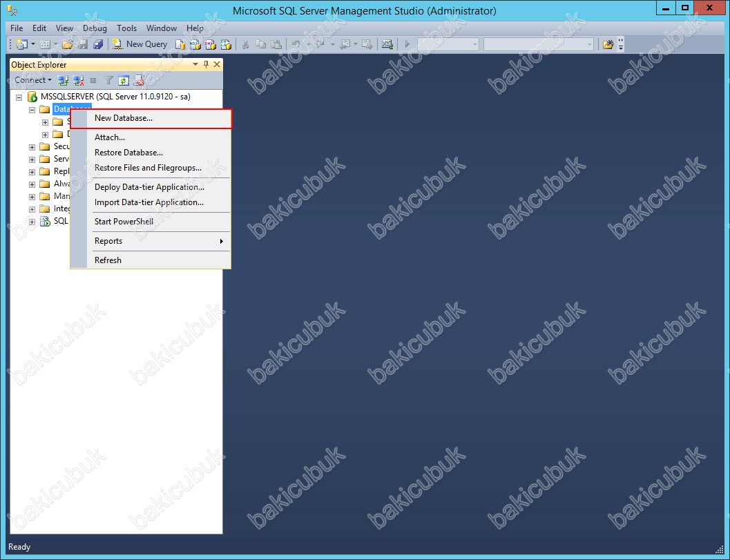The height and width of the screenshot is (560, 730).
Task: Select Start PowerShell from the context menu
Action: click(151, 222)
